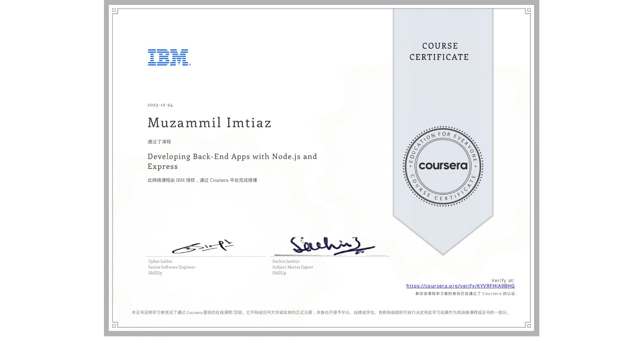The height and width of the screenshot is (337, 644).
Task: Click the 'Verify at:' label
Action: point(503,280)
